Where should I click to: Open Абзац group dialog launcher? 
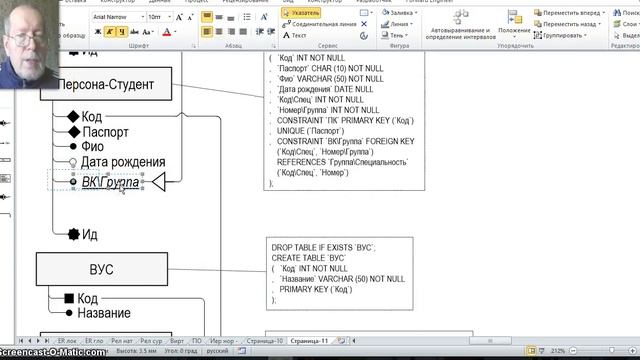click(273, 46)
